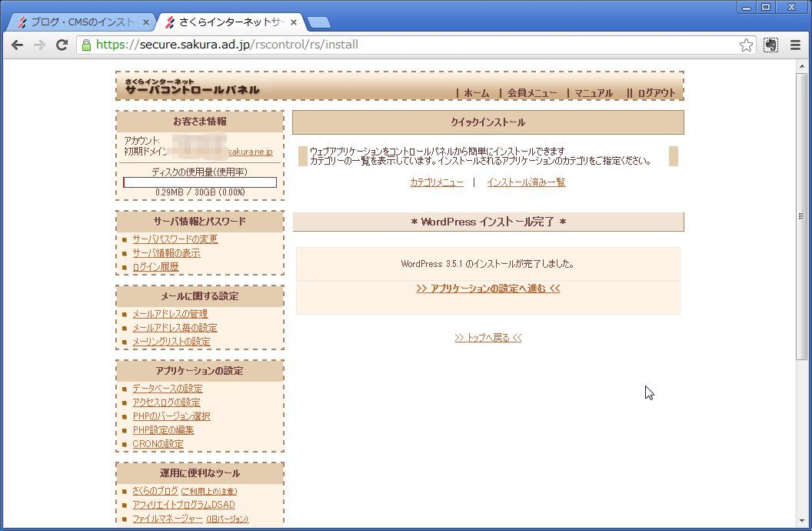The image size is (812, 531).
Task: Click アプリケーションの設定 sidebar header
Action: (200, 371)
